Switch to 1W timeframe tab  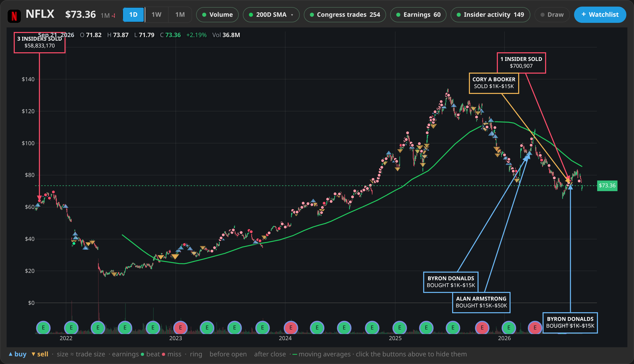pyautogui.click(x=156, y=15)
